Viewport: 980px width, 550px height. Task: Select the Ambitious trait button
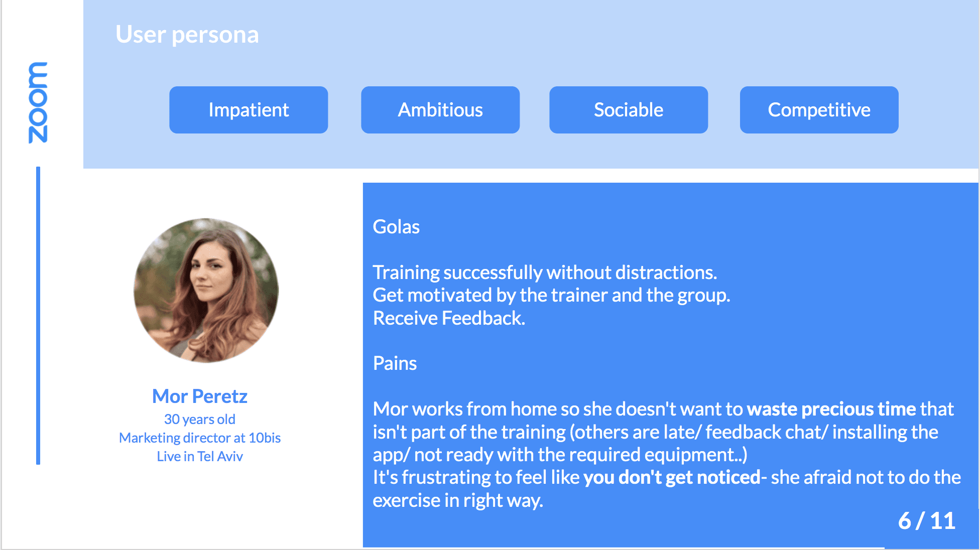pyautogui.click(x=440, y=110)
